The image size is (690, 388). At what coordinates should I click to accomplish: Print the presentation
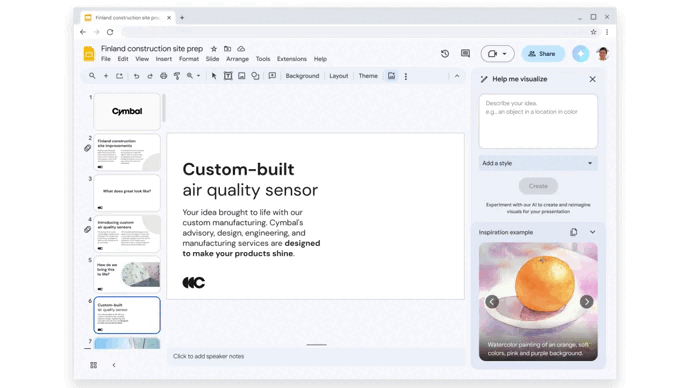pyautogui.click(x=163, y=76)
